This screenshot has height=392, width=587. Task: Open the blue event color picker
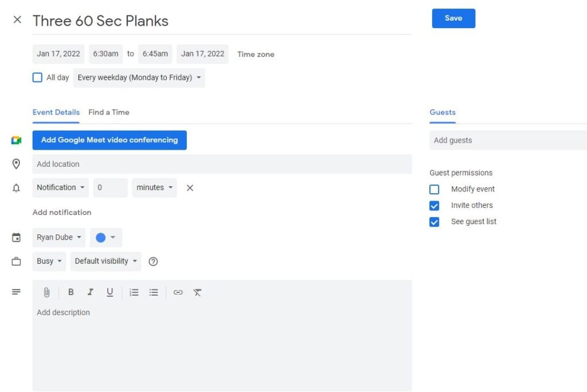(x=106, y=237)
